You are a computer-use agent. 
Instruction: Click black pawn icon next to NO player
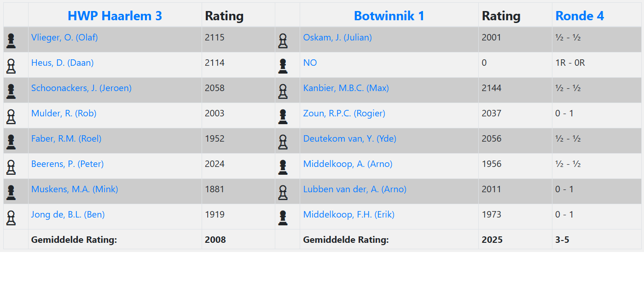click(x=283, y=66)
